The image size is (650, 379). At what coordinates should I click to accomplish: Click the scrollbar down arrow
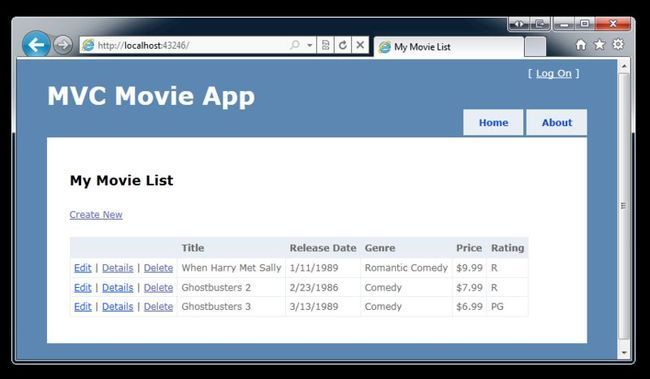(624, 352)
